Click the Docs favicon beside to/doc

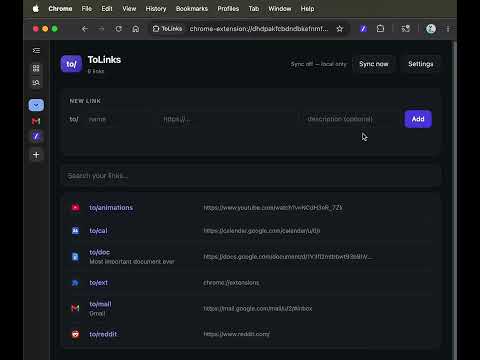[76, 257]
